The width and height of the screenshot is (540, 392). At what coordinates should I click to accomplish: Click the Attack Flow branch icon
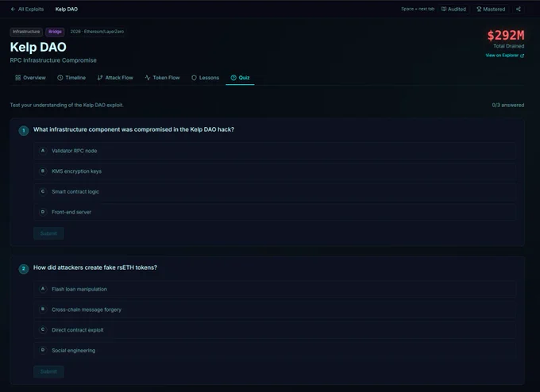point(100,78)
